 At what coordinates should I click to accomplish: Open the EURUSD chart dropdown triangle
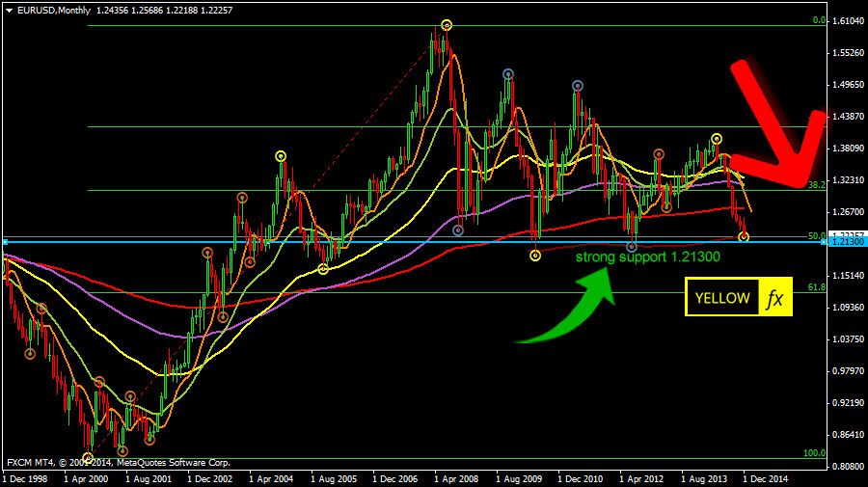[x=9, y=9]
